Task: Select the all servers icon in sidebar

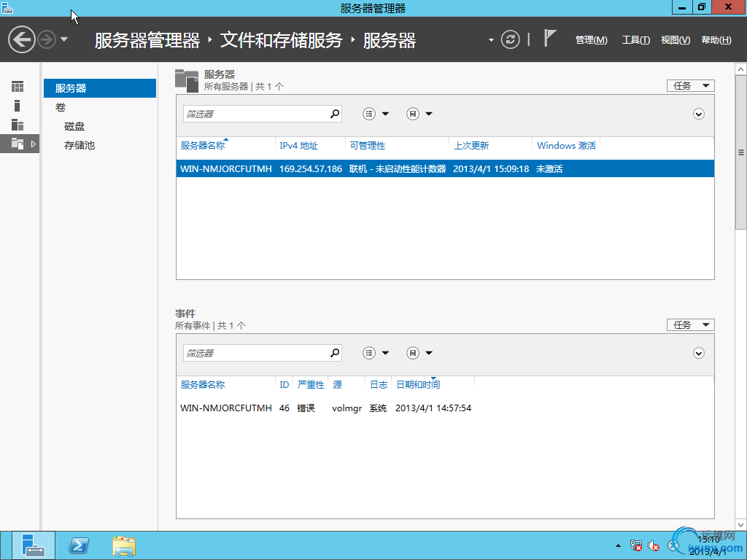Action: click(x=18, y=125)
